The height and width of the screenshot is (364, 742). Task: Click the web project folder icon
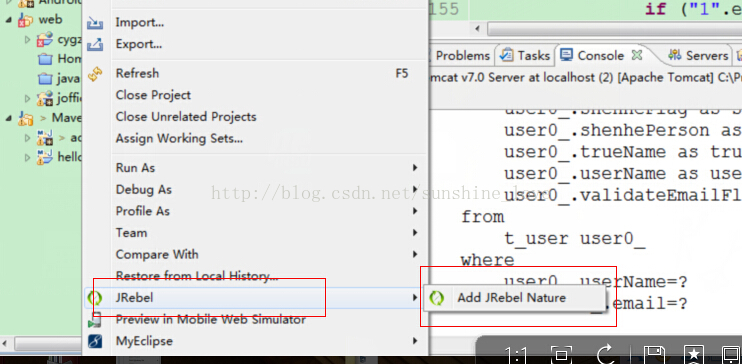[x=26, y=20]
